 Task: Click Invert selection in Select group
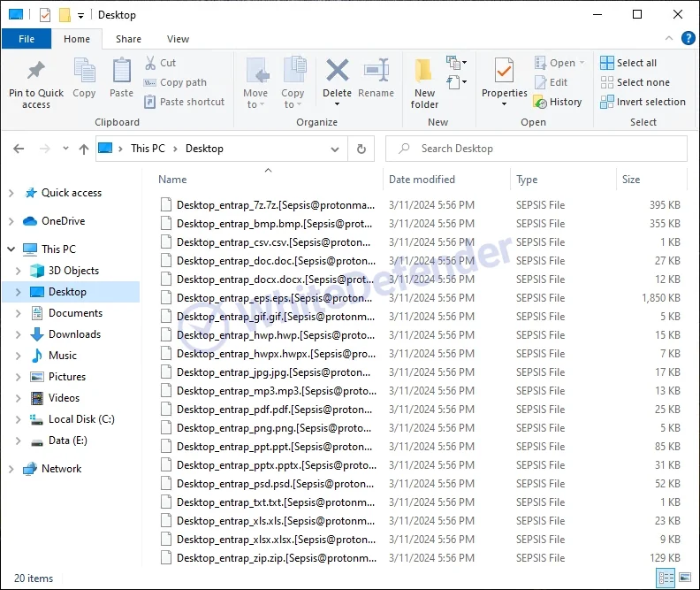(643, 102)
